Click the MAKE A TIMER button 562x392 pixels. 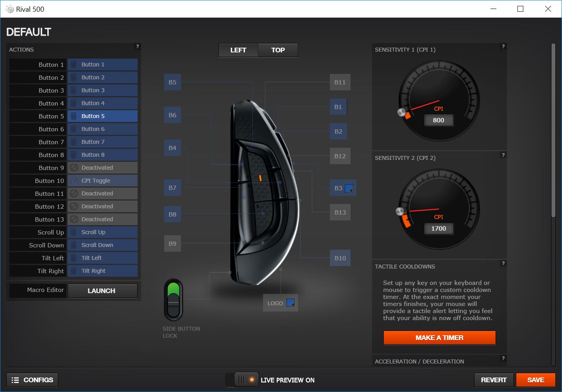[x=439, y=338]
